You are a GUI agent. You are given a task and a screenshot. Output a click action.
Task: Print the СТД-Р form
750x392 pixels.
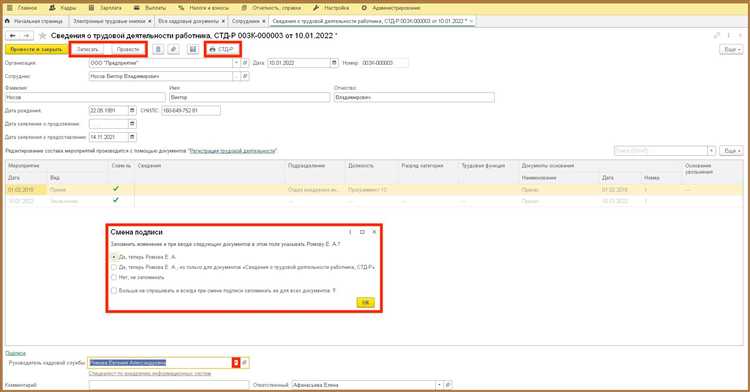coord(222,49)
